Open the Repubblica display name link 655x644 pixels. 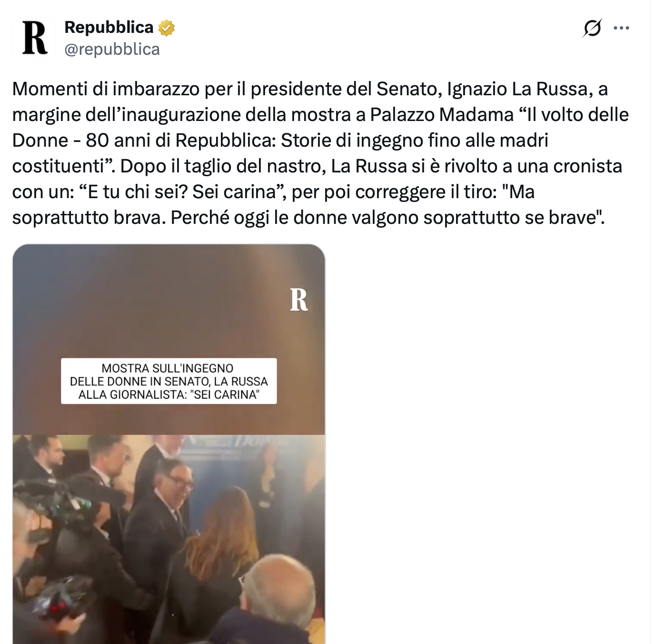(x=109, y=27)
